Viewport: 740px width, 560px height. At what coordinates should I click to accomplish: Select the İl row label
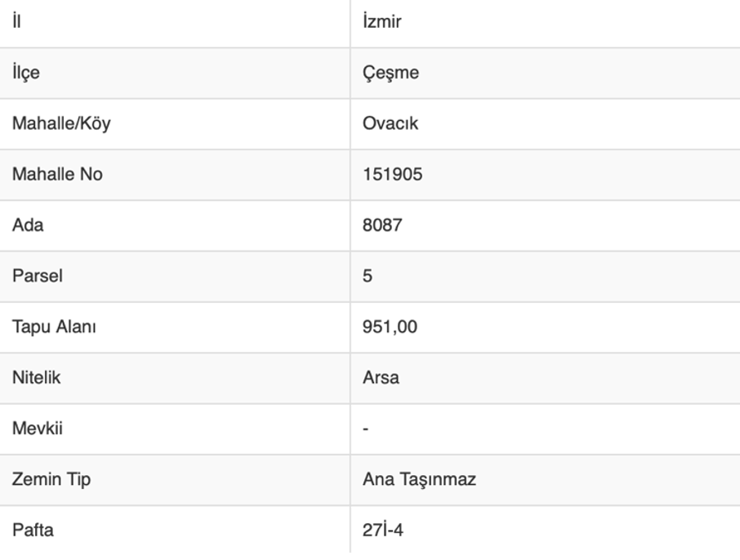[x=16, y=22]
